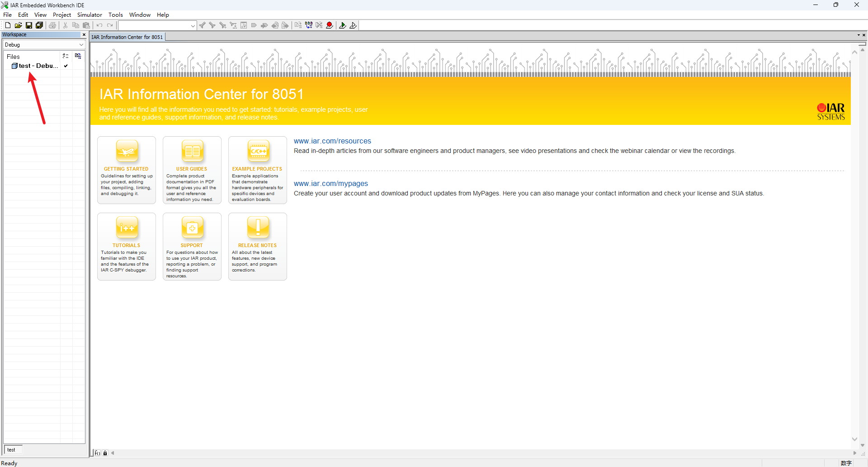Viewport: 868px width, 467px height.
Task: Close the Workspace panel
Action: pyautogui.click(x=84, y=34)
